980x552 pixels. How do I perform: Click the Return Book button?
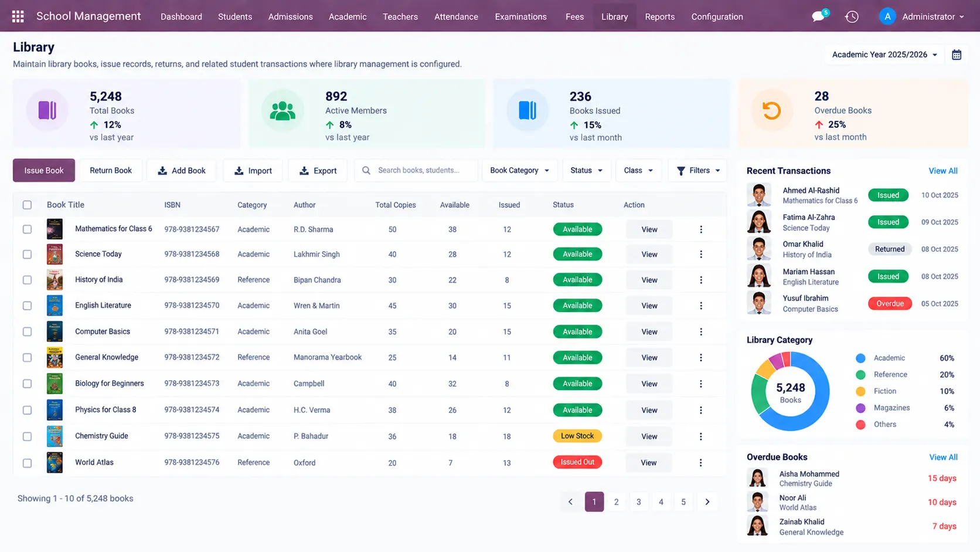pos(111,170)
